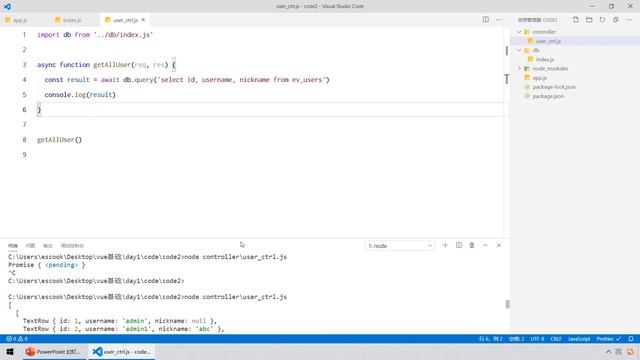Click line number 4 in the gutter
The height and width of the screenshot is (360, 640).
coord(24,80)
